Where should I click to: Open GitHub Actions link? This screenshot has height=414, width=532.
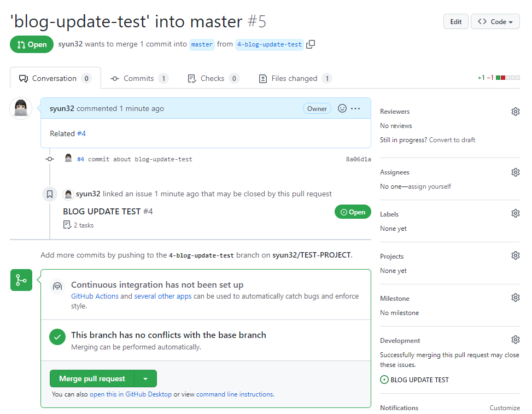(95, 296)
